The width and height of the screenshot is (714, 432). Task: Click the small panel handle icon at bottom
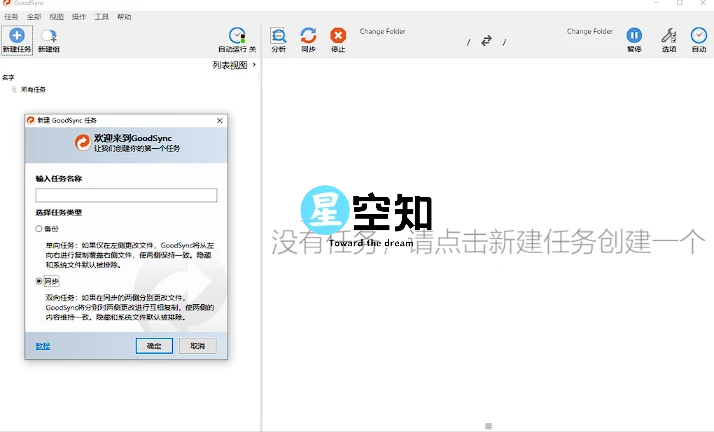489,427
